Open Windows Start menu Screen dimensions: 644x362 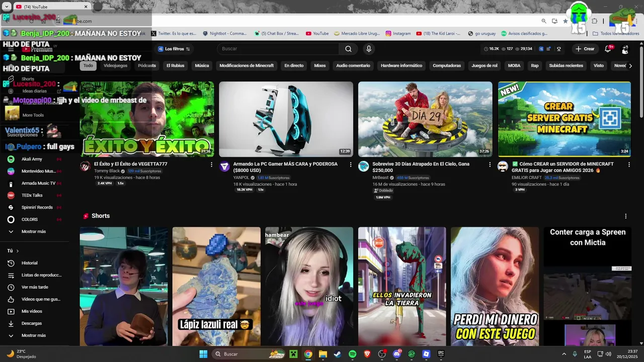[x=203, y=354]
